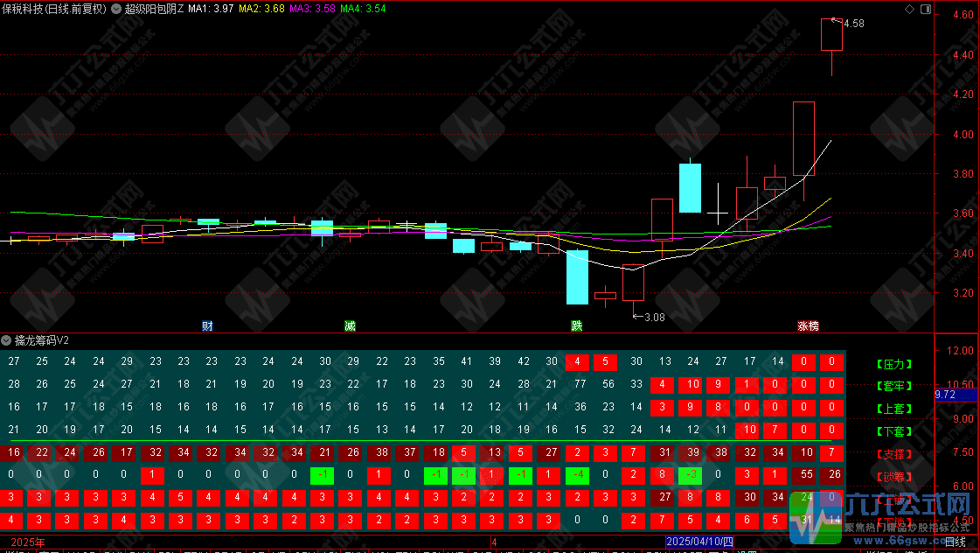Click the 减 signal marker
Image resolution: width=980 pixels, height=553 pixels.
pos(350,325)
